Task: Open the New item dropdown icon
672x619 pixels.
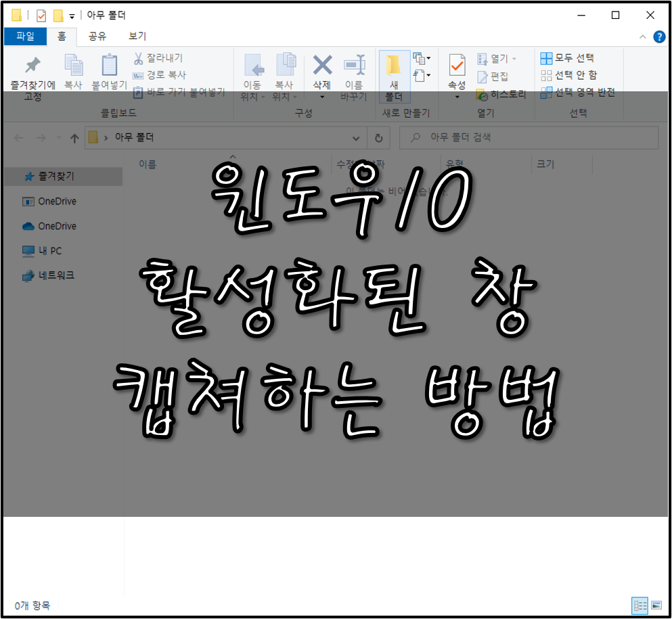Action: point(422,58)
